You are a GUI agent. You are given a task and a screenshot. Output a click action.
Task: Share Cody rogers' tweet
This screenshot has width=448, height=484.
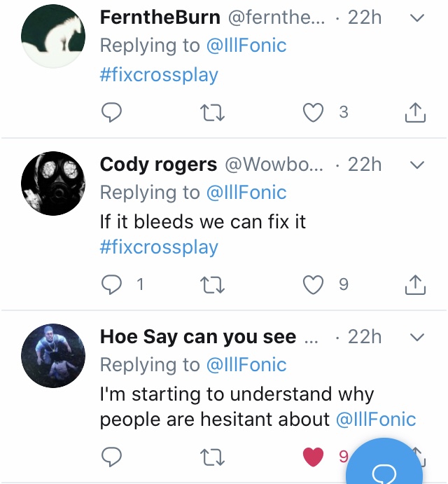pyautogui.click(x=415, y=284)
